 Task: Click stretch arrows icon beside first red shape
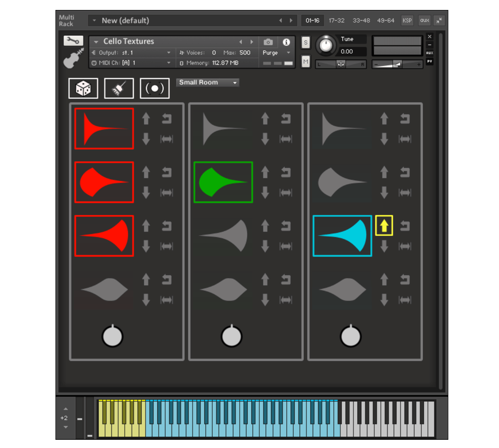click(166, 139)
